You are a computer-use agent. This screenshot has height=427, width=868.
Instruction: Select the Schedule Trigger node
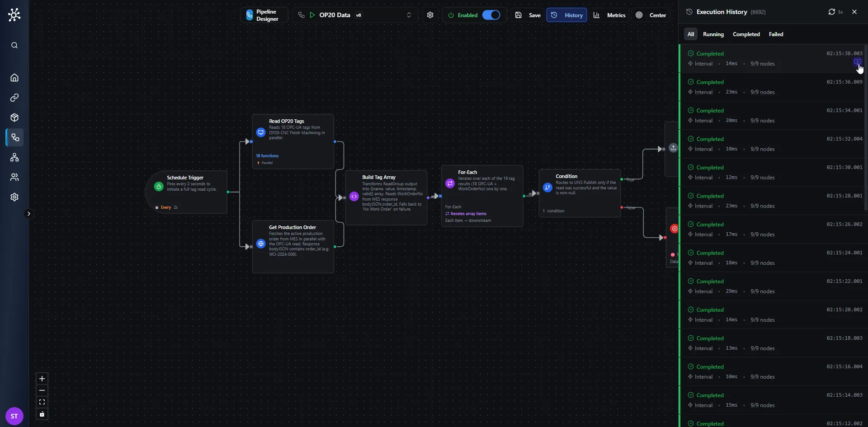coord(186,192)
